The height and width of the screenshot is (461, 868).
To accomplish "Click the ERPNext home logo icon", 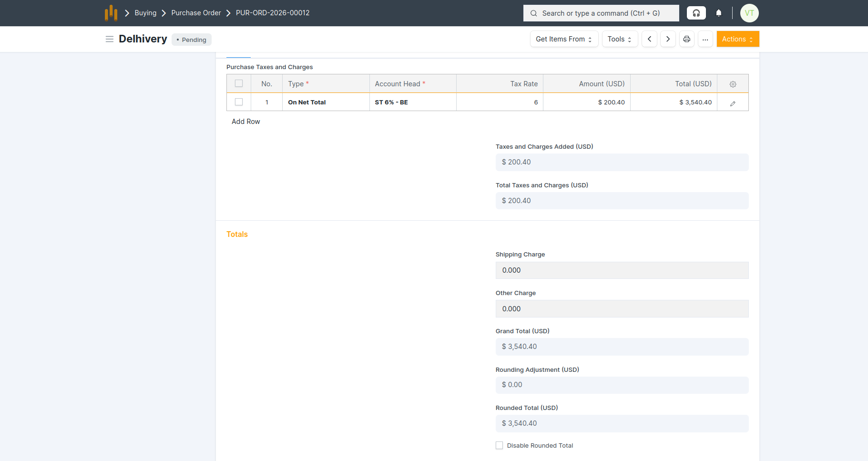I will coord(111,13).
